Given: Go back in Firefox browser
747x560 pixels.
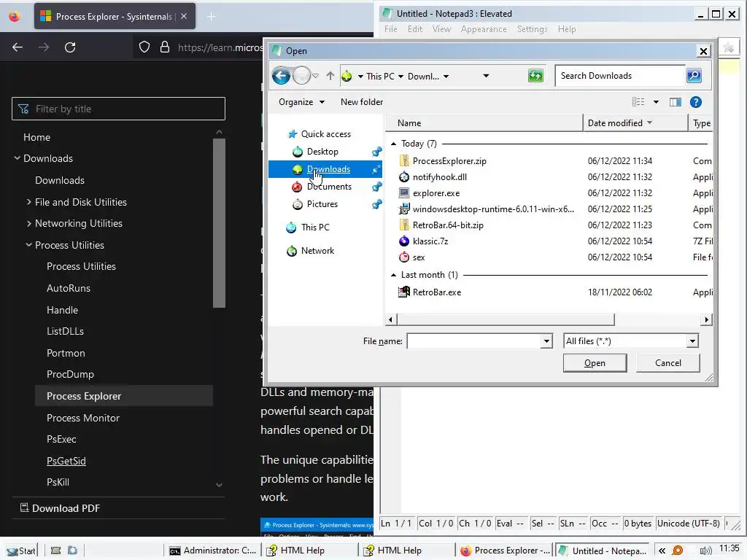Looking at the screenshot, I should [18, 47].
